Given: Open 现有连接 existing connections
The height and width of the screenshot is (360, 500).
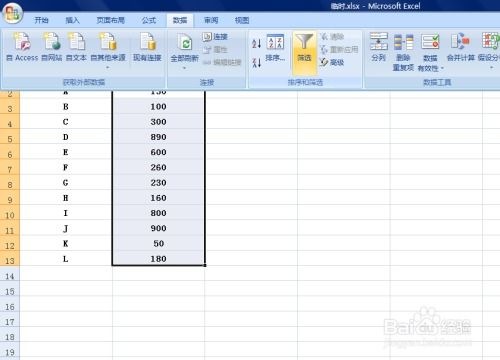Looking at the screenshot, I should (x=147, y=47).
